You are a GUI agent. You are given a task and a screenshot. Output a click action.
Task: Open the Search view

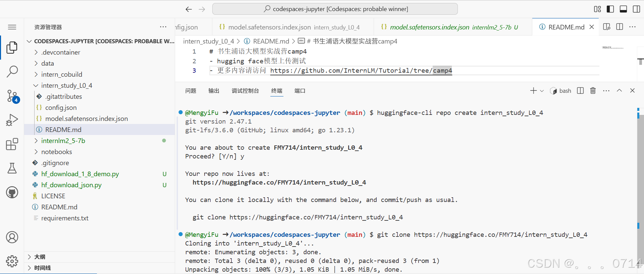(12, 71)
